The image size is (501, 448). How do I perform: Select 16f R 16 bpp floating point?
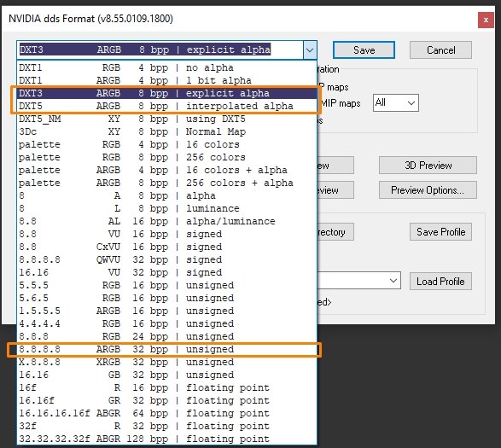(166, 387)
